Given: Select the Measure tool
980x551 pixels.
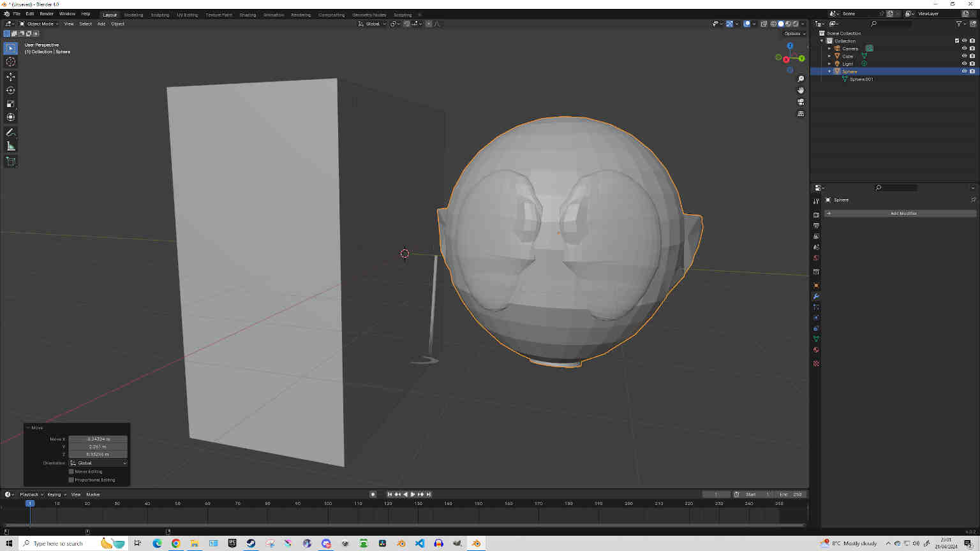Looking at the screenshot, I should click(10, 146).
